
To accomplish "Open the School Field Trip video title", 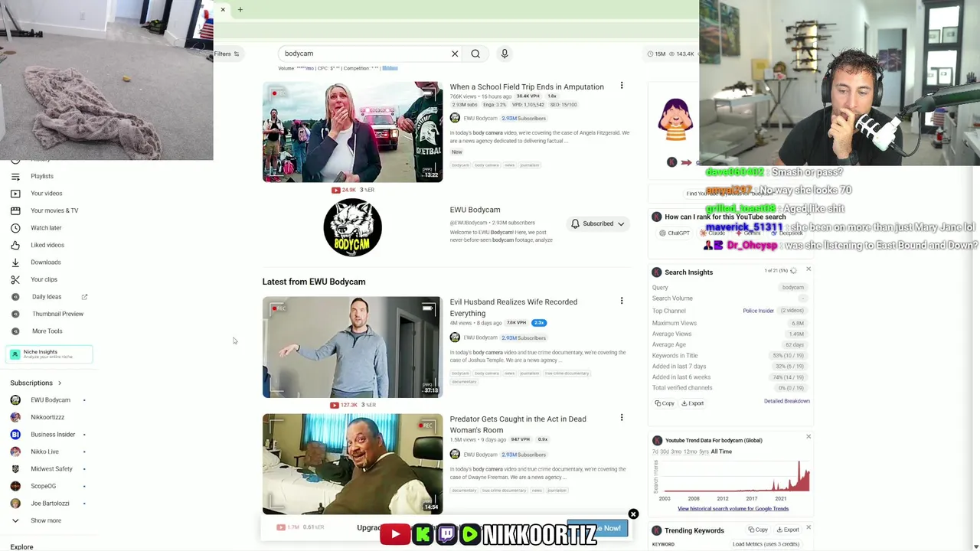I will coord(527,87).
